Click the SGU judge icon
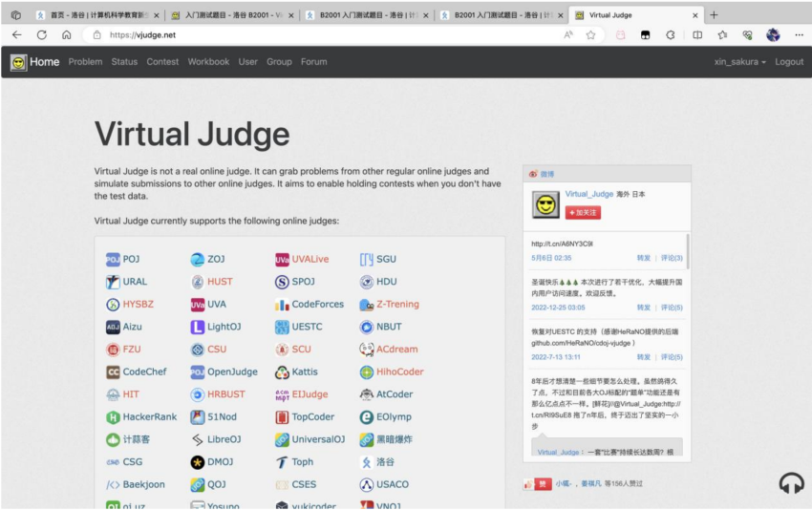This screenshot has height=510, width=812. (367, 260)
